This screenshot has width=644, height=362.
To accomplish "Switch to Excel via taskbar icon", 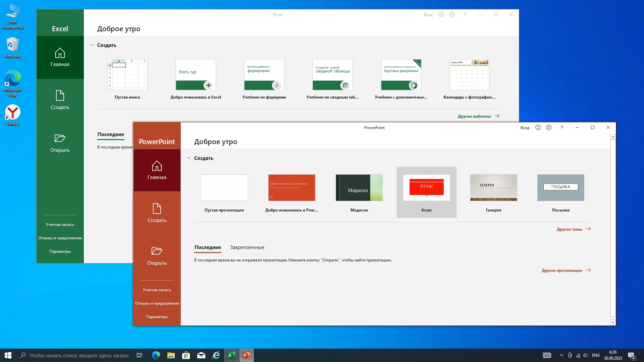I will point(231,355).
